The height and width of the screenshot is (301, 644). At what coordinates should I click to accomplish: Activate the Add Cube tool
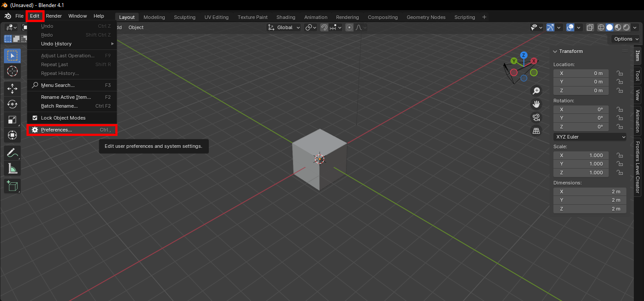[12, 186]
